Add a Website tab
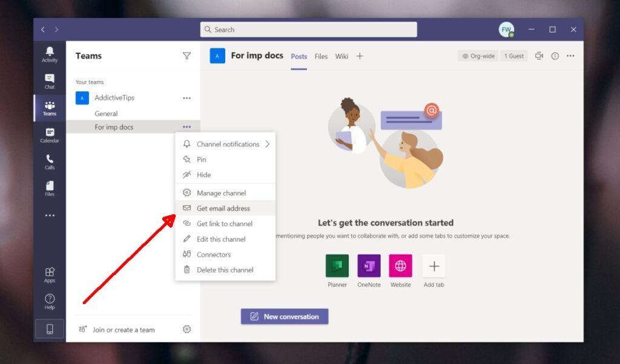Screen dimensions: 620x364 (x=400, y=266)
